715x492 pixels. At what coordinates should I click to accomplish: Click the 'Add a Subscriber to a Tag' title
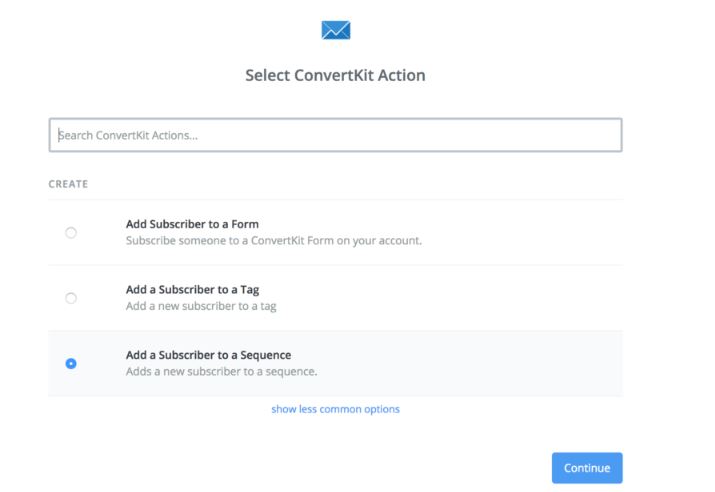click(x=192, y=290)
